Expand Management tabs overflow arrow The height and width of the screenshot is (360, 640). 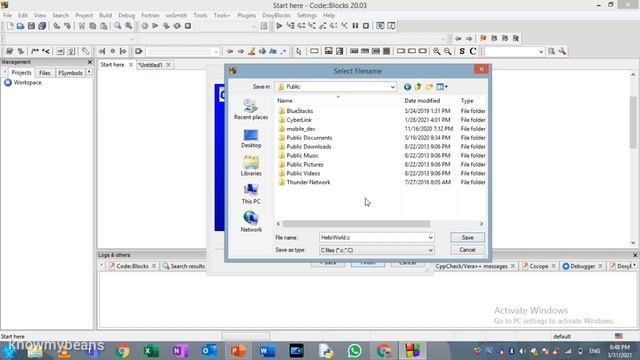(x=89, y=73)
